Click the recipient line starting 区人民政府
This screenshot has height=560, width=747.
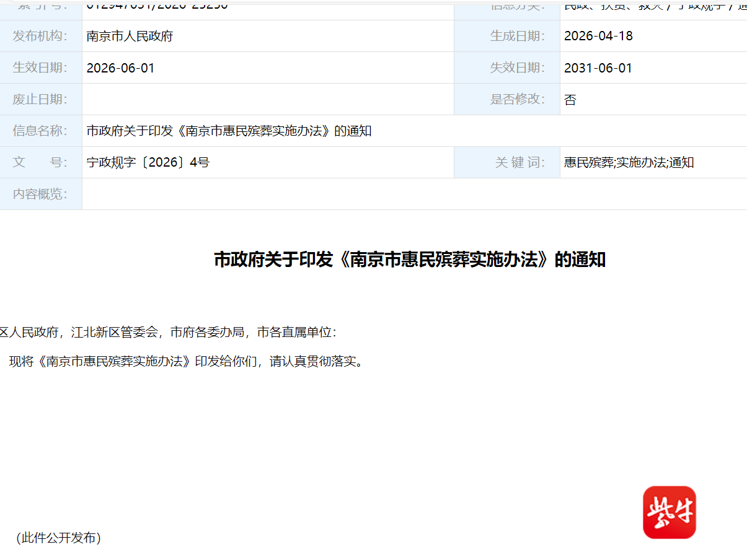point(168,333)
